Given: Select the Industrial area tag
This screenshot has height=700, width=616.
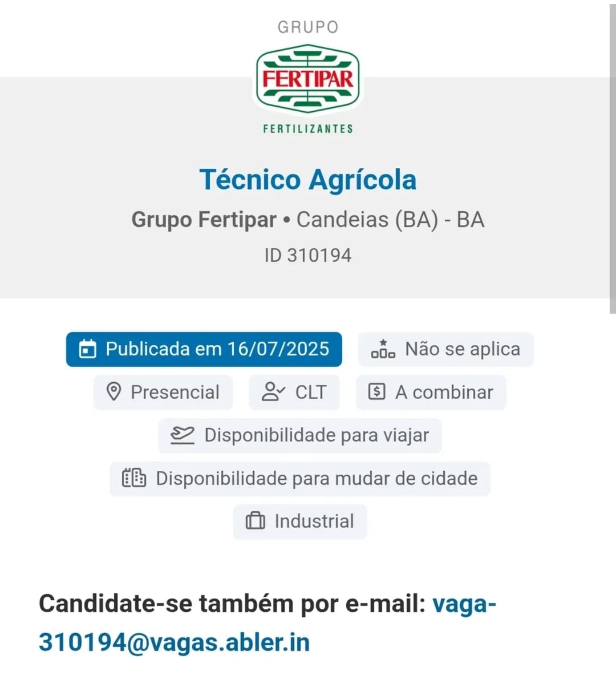Looking at the screenshot, I should (300, 521).
